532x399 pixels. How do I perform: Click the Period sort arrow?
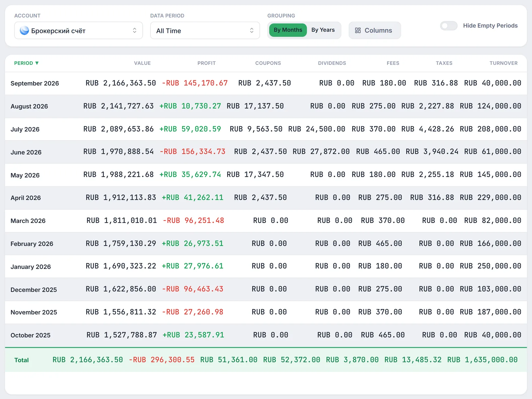click(x=37, y=63)
